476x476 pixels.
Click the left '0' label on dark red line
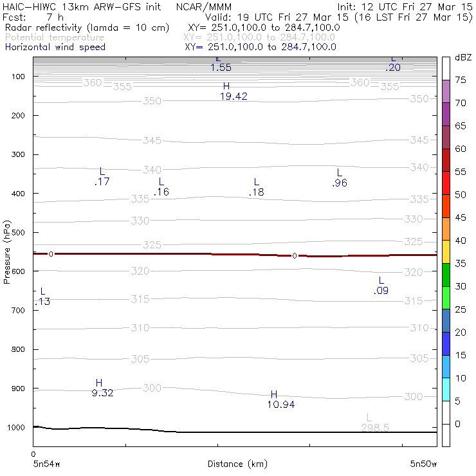point(51,254)
